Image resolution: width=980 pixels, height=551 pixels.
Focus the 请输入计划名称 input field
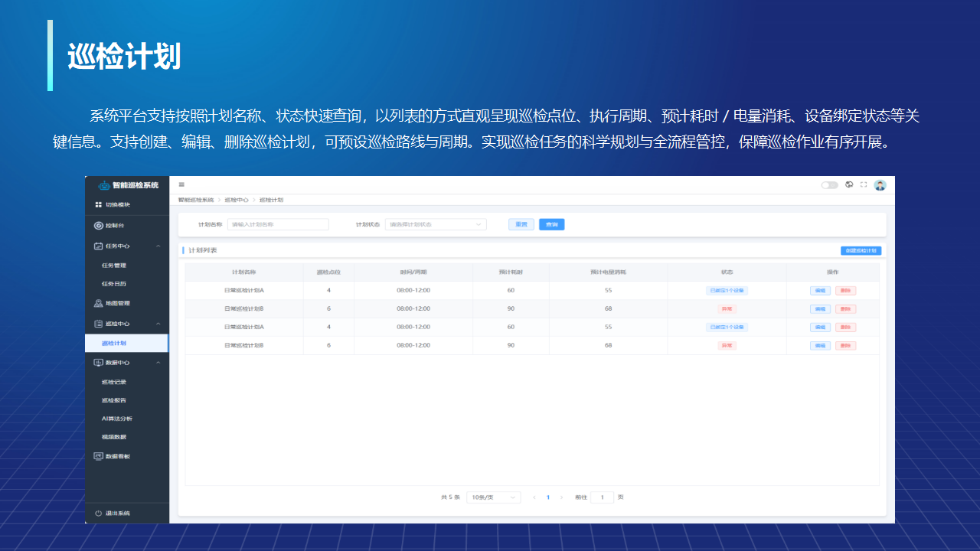[x=278, y=224]
